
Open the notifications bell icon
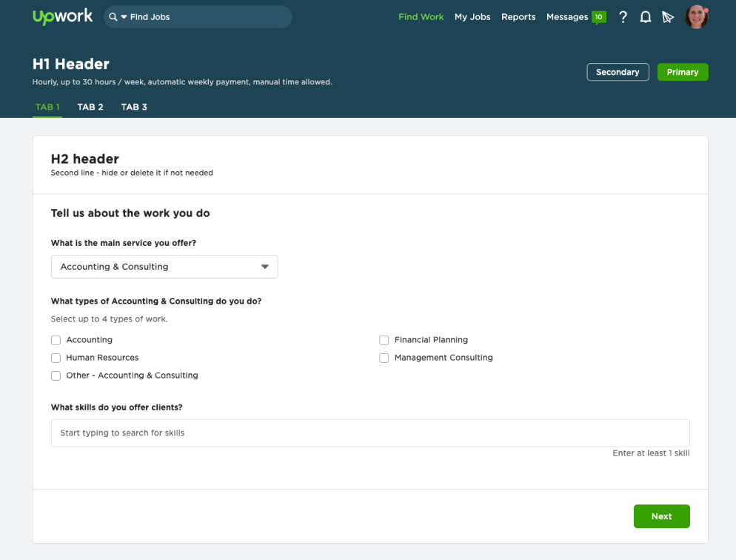645,17
